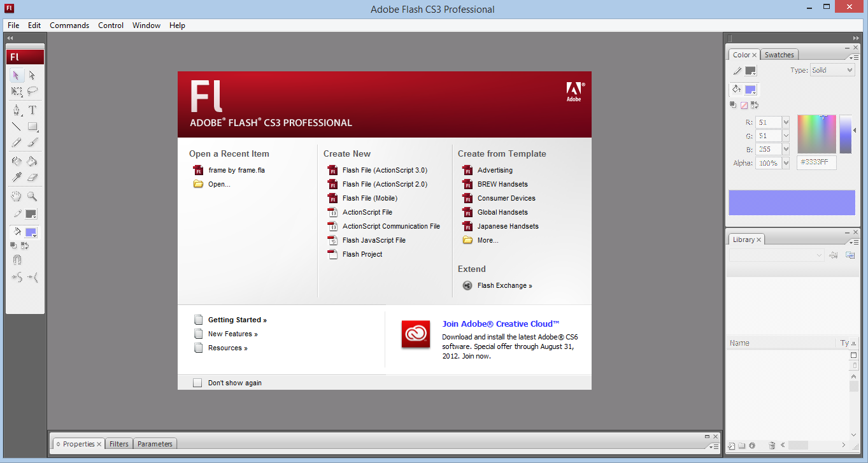Screen dimensions: 868x463
Task: Switch to the Swatches tab
Action: (x=779, y=55)
